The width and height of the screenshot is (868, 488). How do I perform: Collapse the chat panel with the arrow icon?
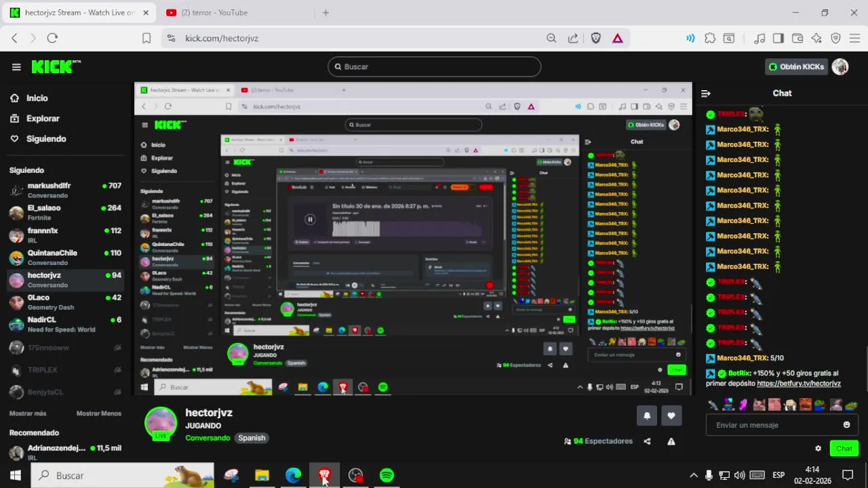pyautogui.click(x=706, y=94)
